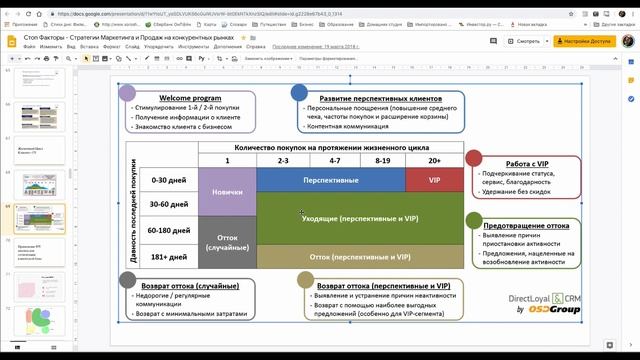Open Сбербанк ОнЛ@йн bookmark
The width and height of the screenshot is (640, 360).
(168, 24)
